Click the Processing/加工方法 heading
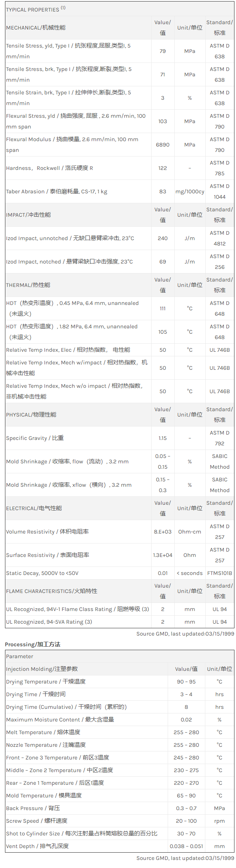 point(33,644)
